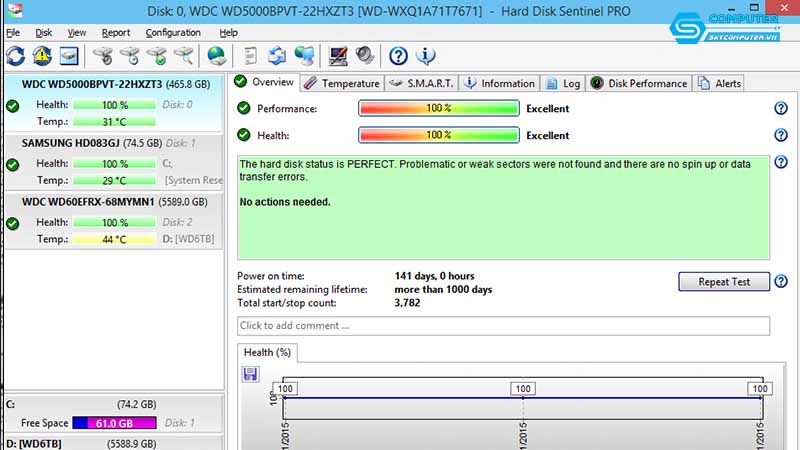Click the yellow warning triangle toolbar icon
800x450 pixels.
coord(42,56)
